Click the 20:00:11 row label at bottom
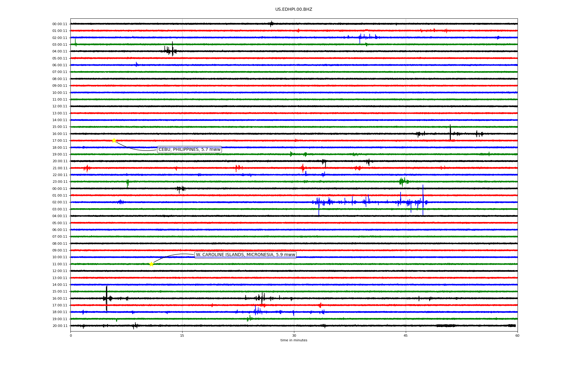 pyautogui.click(x=60, y=326)
